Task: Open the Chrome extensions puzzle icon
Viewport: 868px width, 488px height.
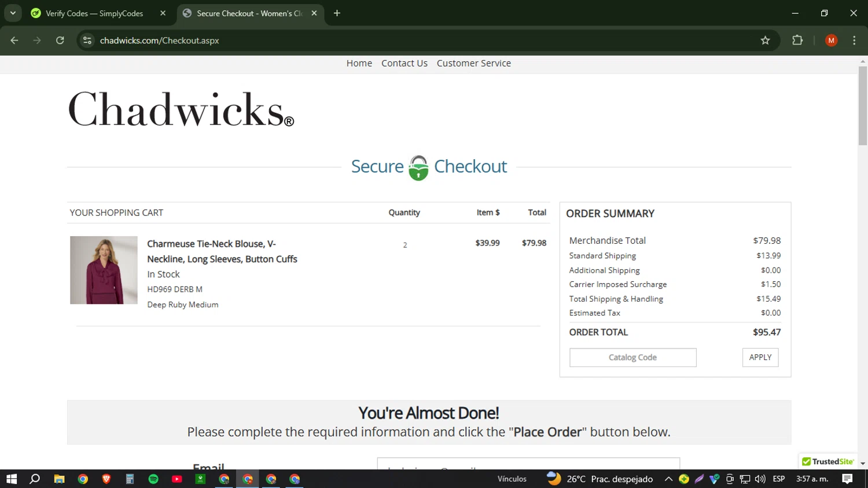Action: 797,41
